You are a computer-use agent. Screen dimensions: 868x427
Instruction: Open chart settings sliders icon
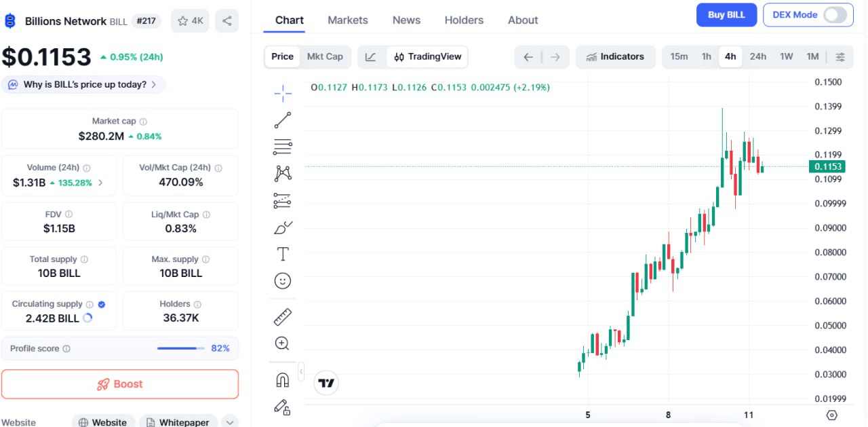pyautogui.click(x=840, y=57)
